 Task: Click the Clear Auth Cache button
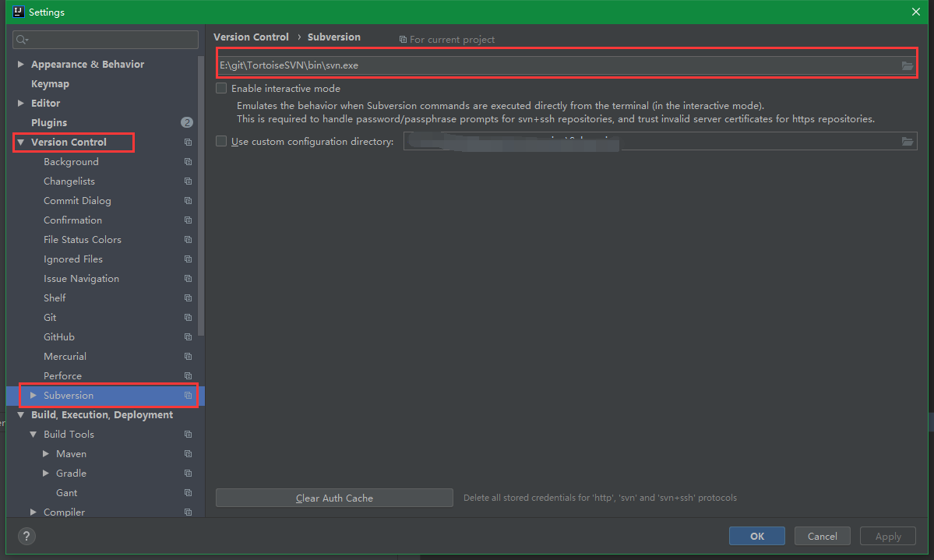334,498
